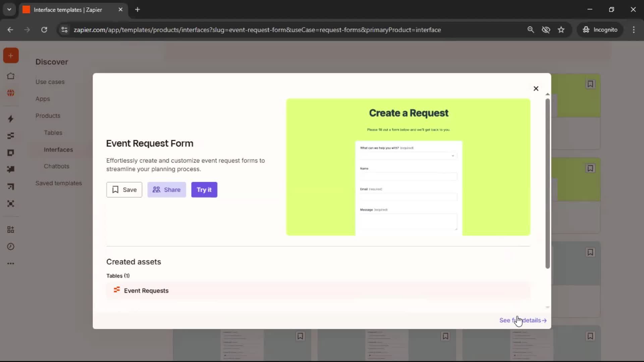Save the Event Request Form template
This screenshot has width=644, height=362.
pos(124,190)
